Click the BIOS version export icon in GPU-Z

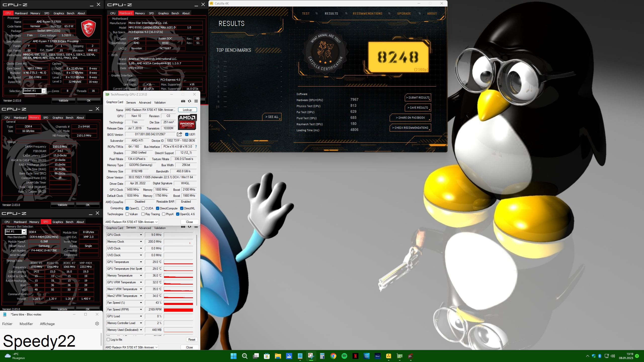coord(179,134)
